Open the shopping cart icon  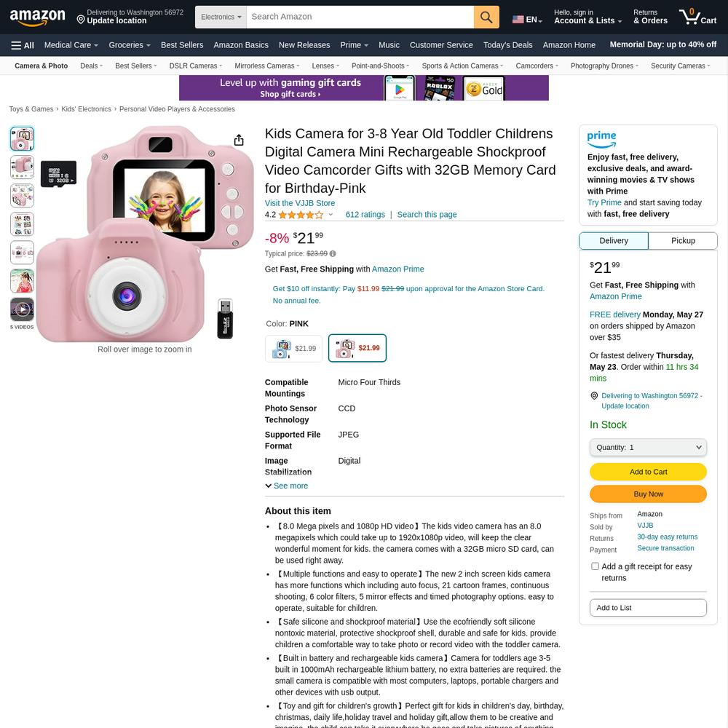click(697, 17)
